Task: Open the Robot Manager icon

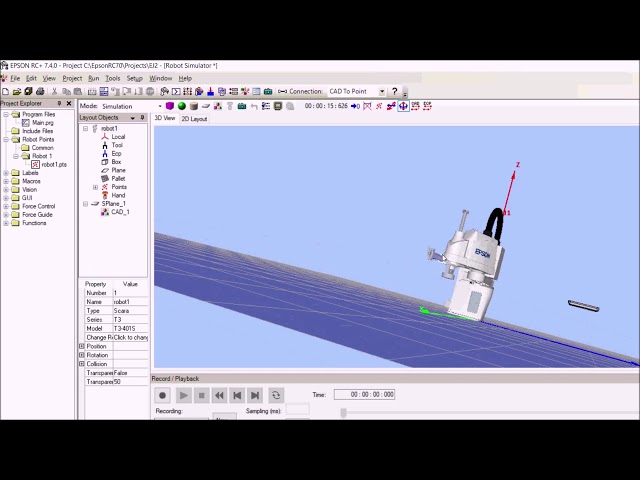Action: 164,91
